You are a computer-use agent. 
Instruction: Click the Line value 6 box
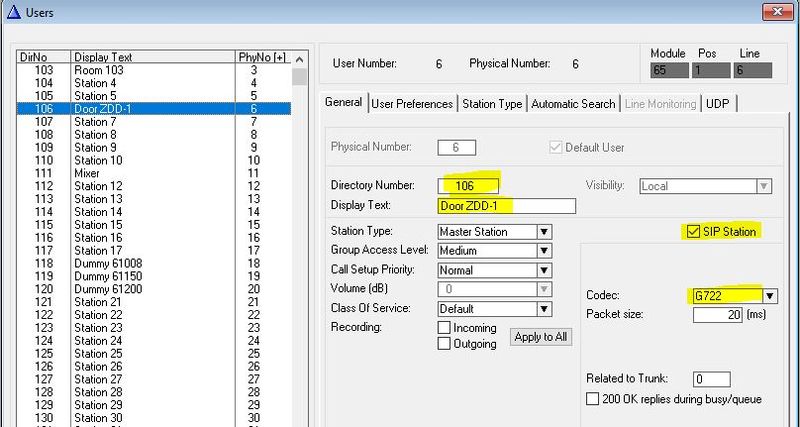pyautogui.click(x=753, y=70)
